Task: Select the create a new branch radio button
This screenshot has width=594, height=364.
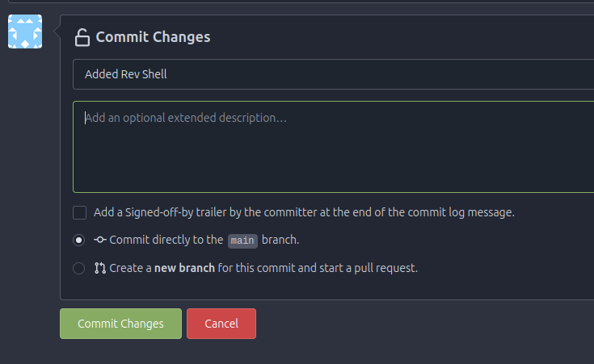Action: (79, 268)
